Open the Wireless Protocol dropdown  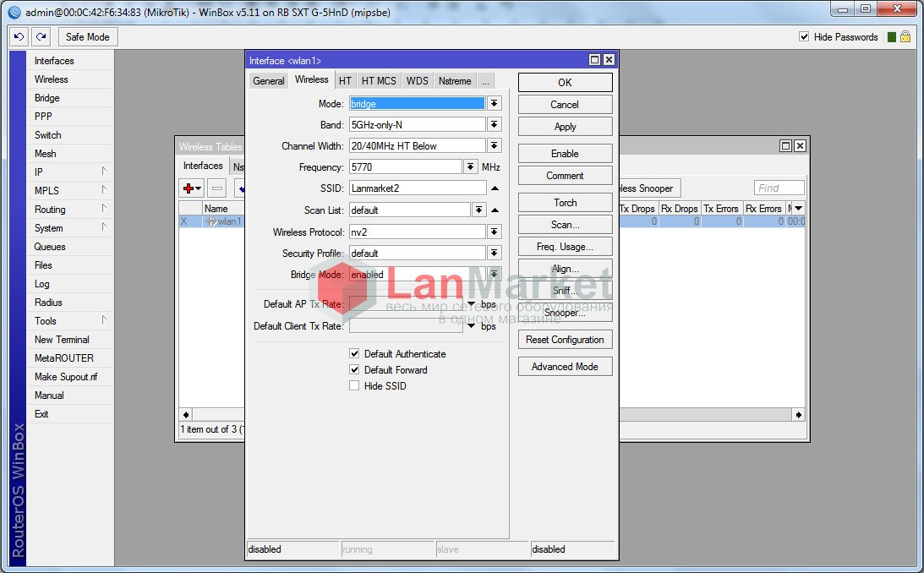[495, 232]
